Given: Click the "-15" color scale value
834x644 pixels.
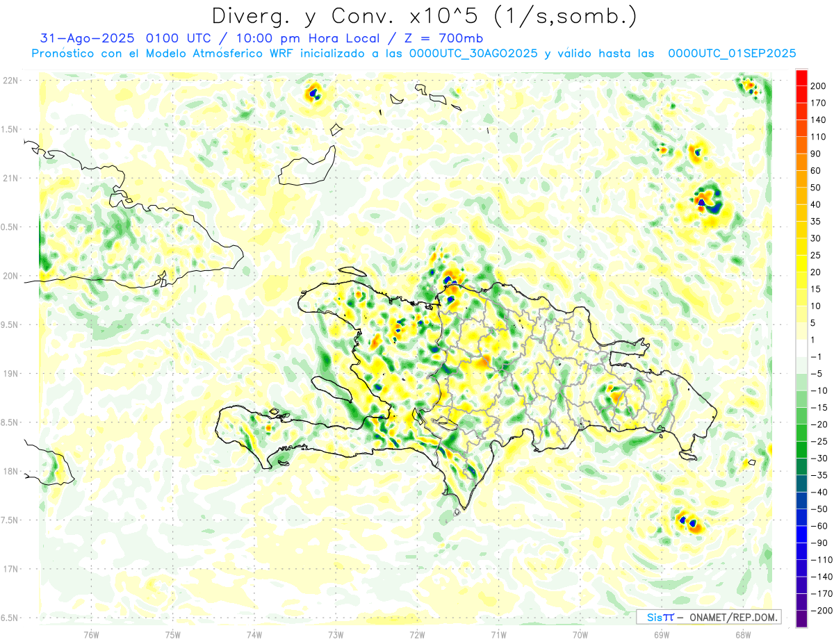Looking at the screenshot, I should [x=819, y=407].
